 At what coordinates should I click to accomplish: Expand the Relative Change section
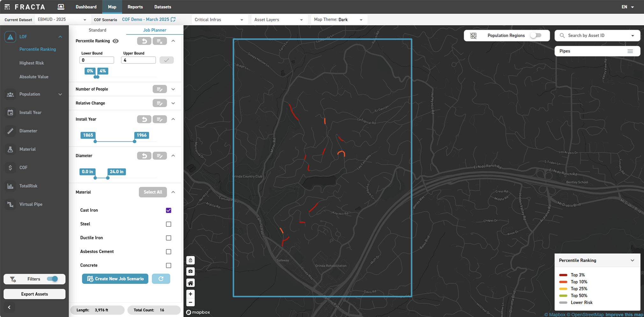(173, 103)
